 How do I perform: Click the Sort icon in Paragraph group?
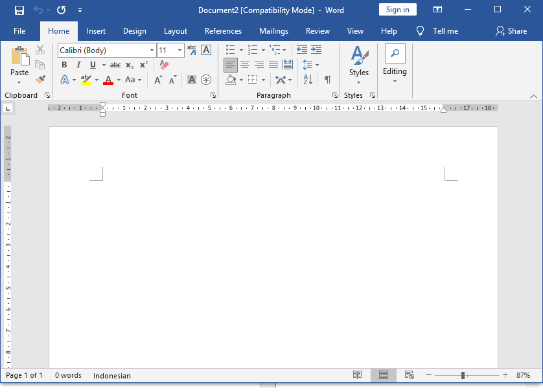[308, 80]
